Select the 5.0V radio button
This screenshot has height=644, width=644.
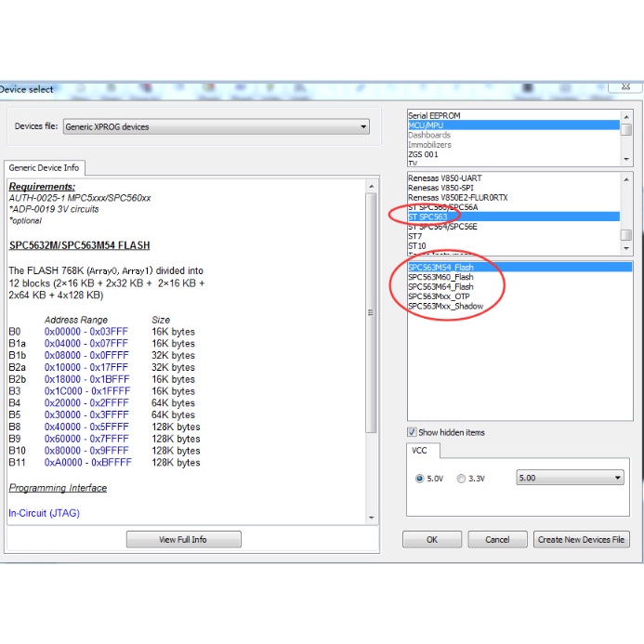[x=420, y=479]
